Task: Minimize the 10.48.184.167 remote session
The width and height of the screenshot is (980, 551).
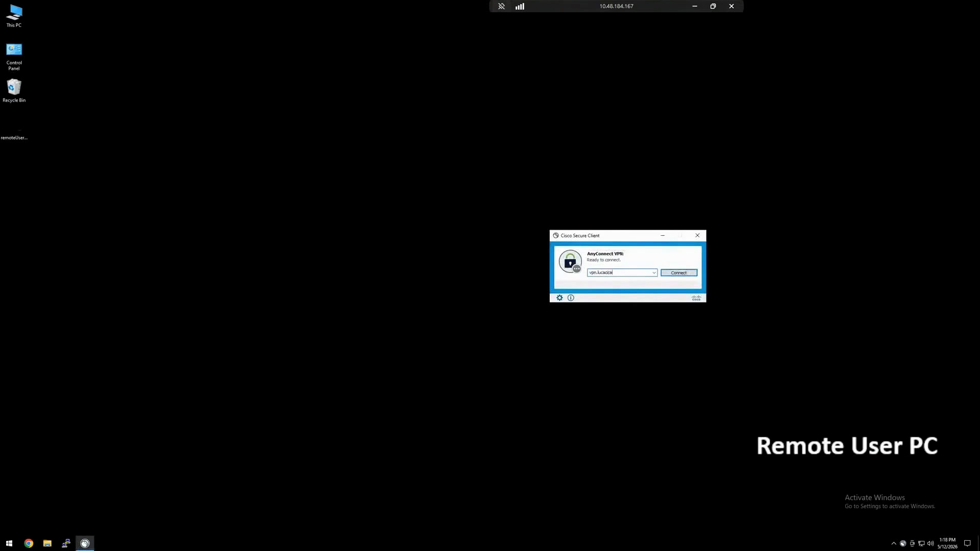Action: click(x=695, y=6)
